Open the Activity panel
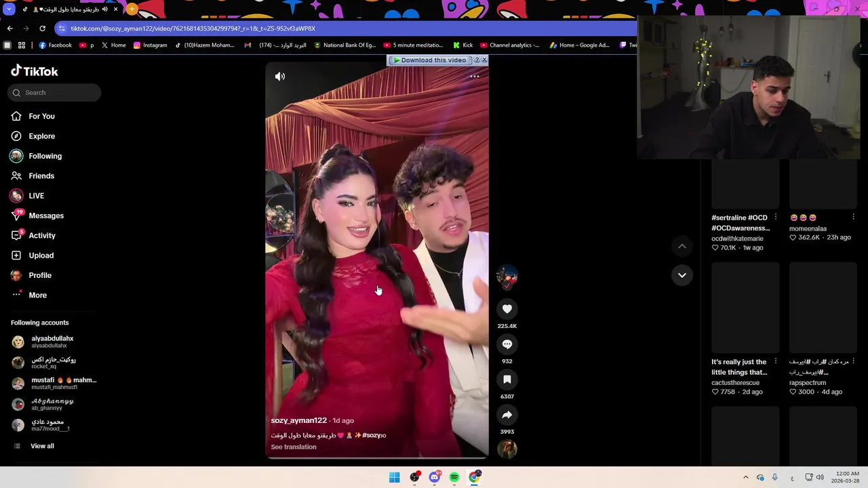Image resolution: width=868 pixels, height=488 pixels. (42, 236)
